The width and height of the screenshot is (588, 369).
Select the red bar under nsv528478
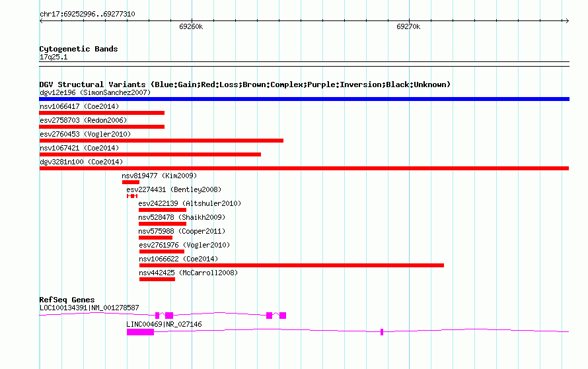[x=163, y=224]
